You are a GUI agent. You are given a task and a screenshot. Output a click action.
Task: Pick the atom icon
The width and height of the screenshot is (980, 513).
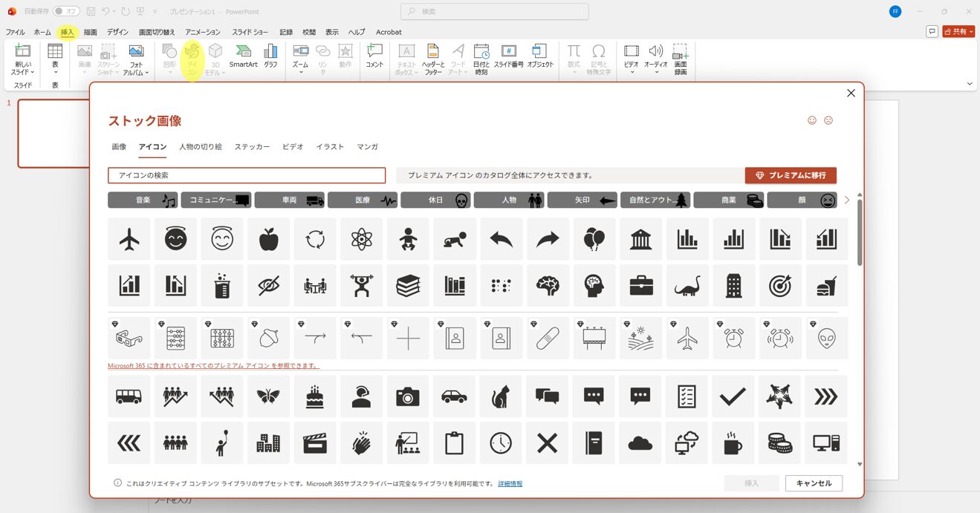362,239
